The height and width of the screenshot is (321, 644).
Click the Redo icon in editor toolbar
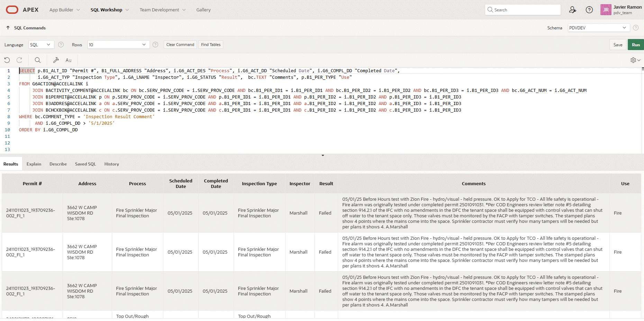pyautogui.click(x=19, y=60)
